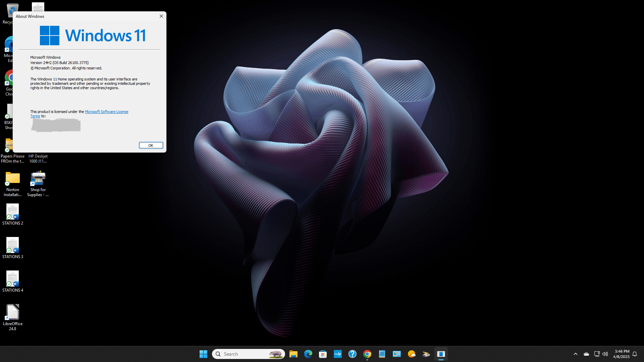Open OneDrive from the system tray

point(586,354)
